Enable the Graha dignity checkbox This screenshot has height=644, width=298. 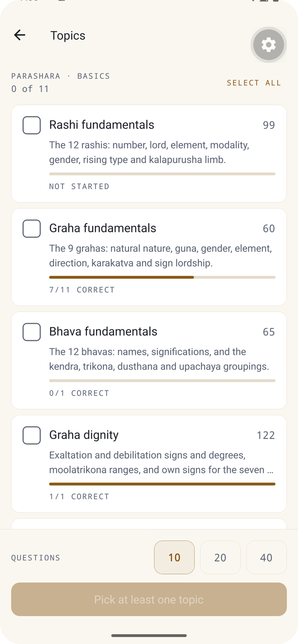pyautogui.click(x=32, y=435)
